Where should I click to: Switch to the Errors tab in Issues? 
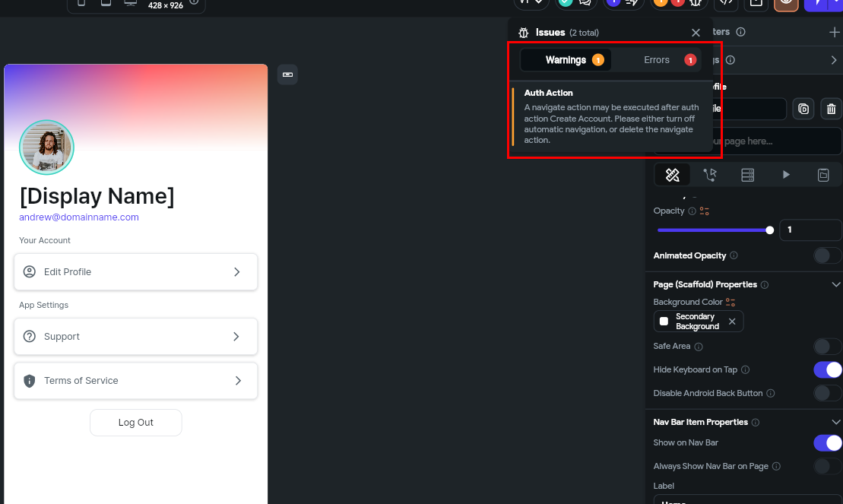(x=657, y=60)
